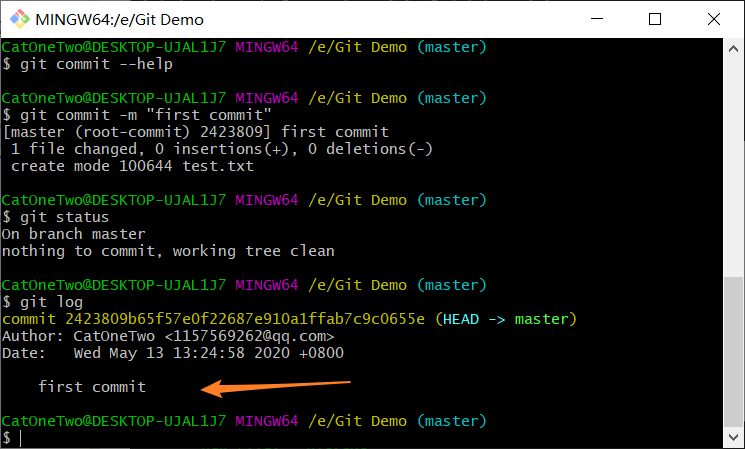This screenshot has height=449, width=745.
Task: Click the scrollbar up arrow
Action: [x=734, y=48]
